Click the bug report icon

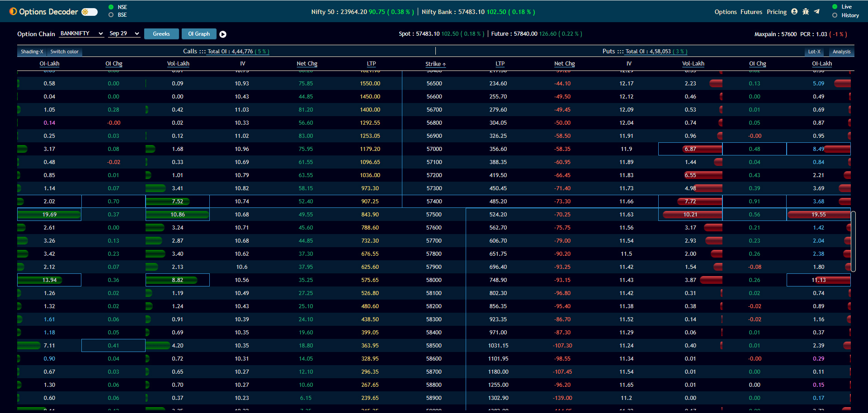(806, 12)
